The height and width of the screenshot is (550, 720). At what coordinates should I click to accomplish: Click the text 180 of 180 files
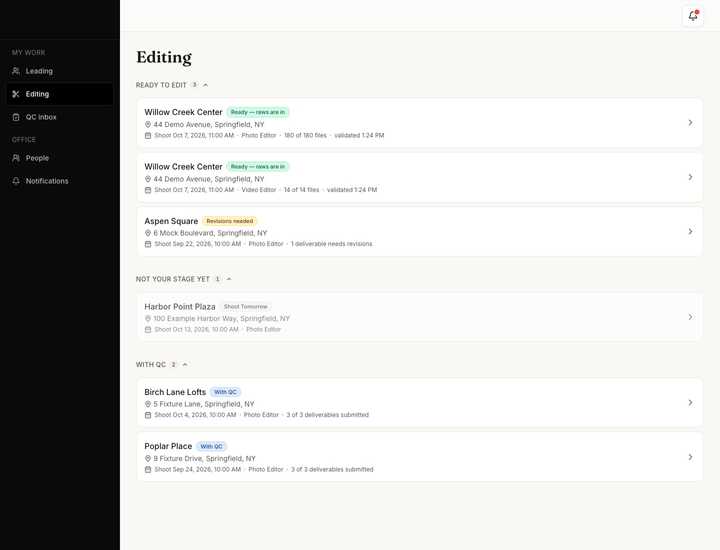click(305, 135)
